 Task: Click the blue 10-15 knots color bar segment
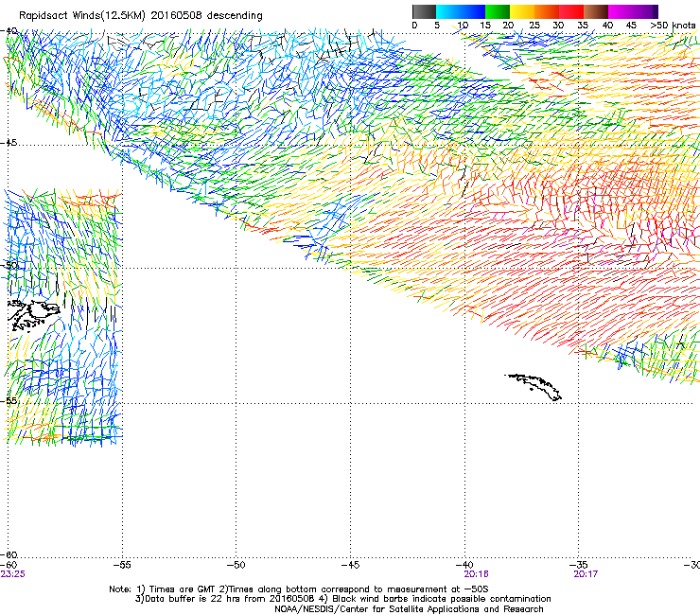[x=473, y=11]
